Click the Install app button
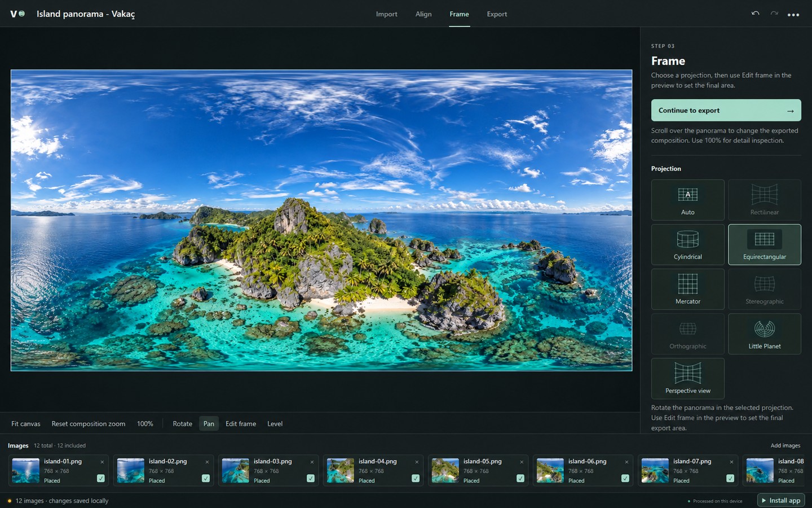The image size is (812, 508). [x=781, y=500]
